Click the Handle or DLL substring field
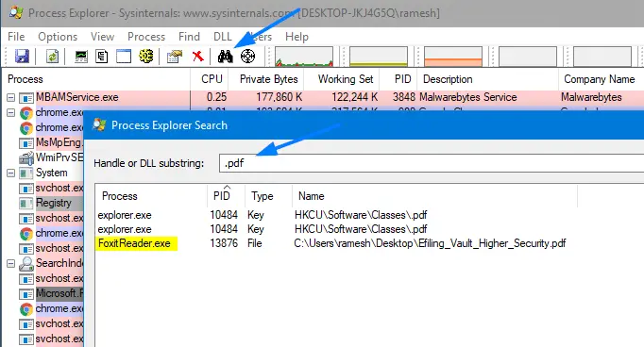Viewport: 644px width, 347px height. (432, 163)
